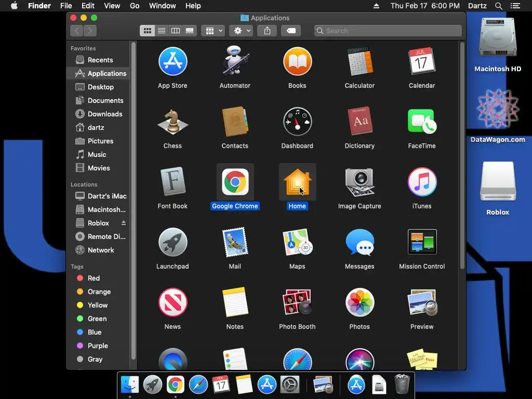Click the Applications window vertical scrollbar
Screen dimensions: 532x399
[x=462, y=156]
